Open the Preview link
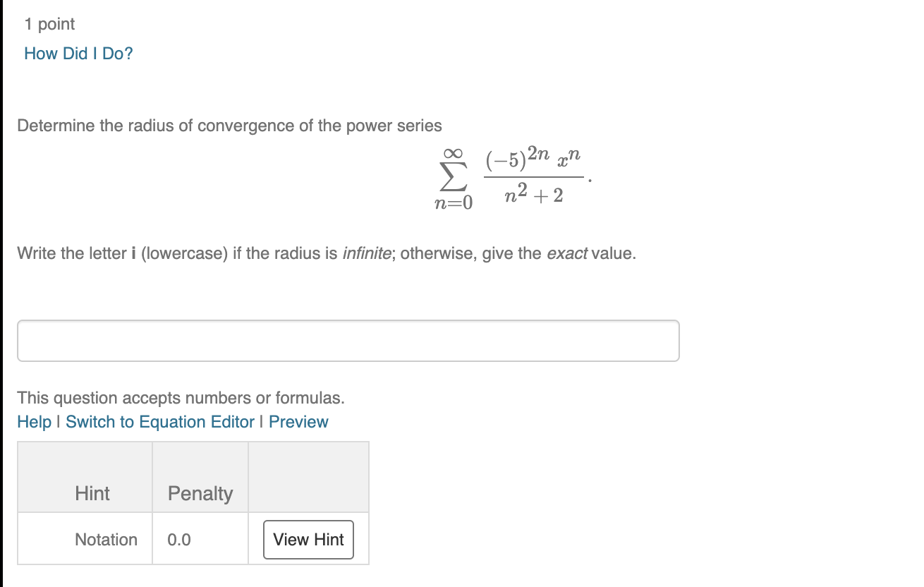924x587 pixels. point(298,422)
